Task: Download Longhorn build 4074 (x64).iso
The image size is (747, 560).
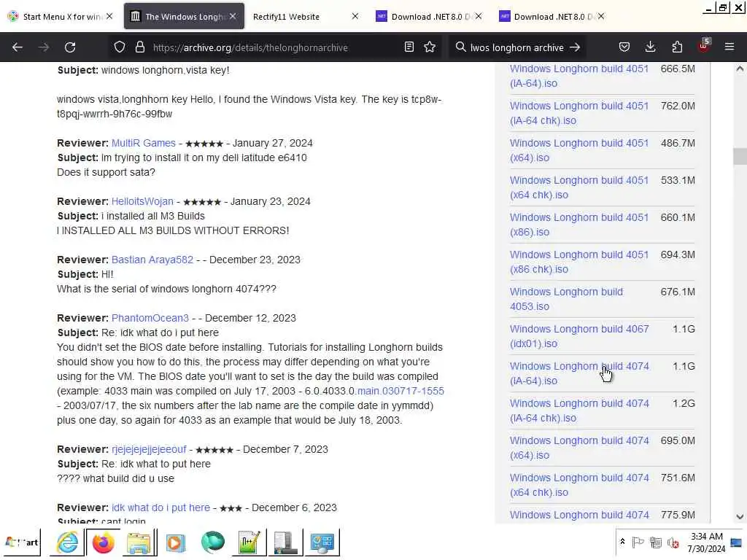Action: pyautogui.click(x=578, y=447)
